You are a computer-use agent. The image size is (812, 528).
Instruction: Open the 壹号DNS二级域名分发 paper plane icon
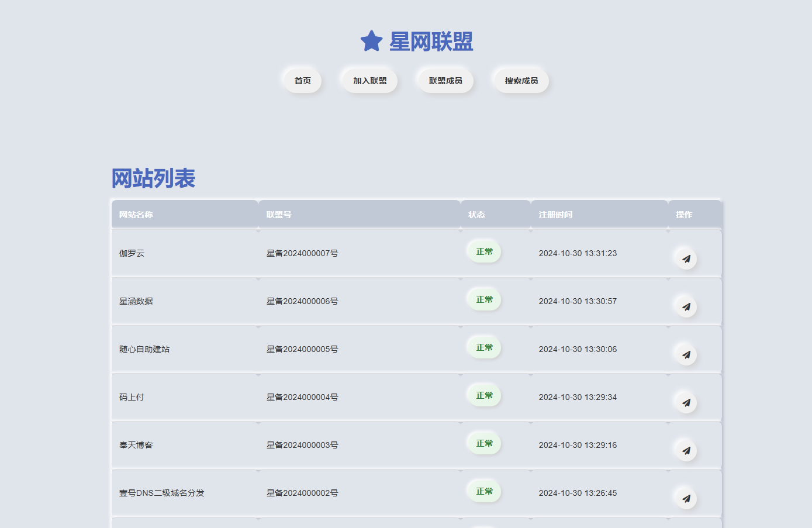click(x=686, y=498)
